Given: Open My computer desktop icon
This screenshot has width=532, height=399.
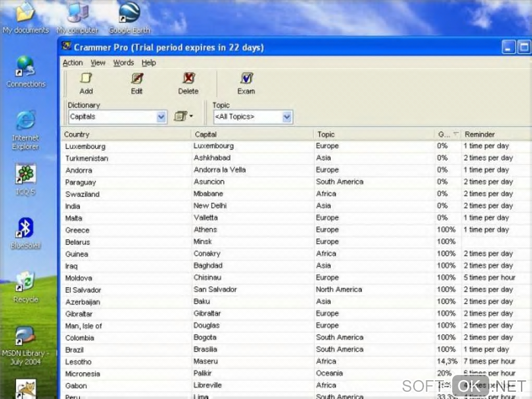Looking at the screenshot, I should coord(77,17).
